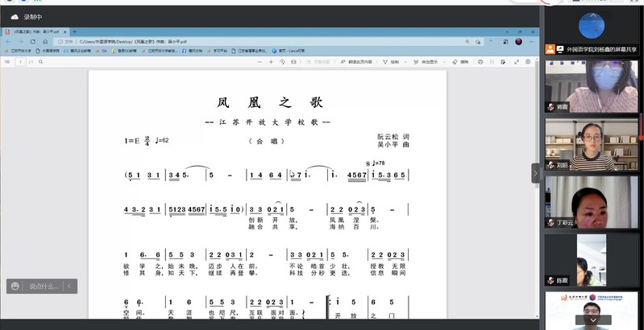Click the 江苏开放大学校歌 subtitle text
The image size is (644, 330).
[268, 122]
